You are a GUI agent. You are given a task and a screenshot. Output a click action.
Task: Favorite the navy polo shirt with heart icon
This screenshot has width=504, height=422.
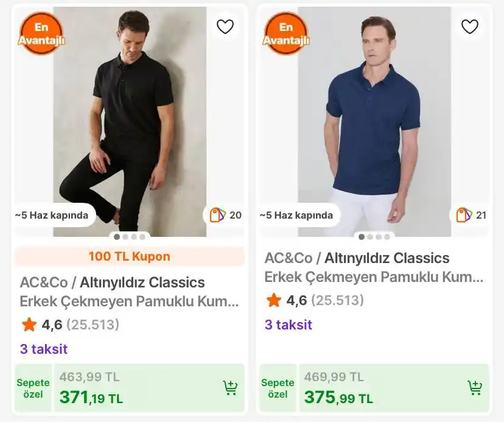(x=469, y=27)
